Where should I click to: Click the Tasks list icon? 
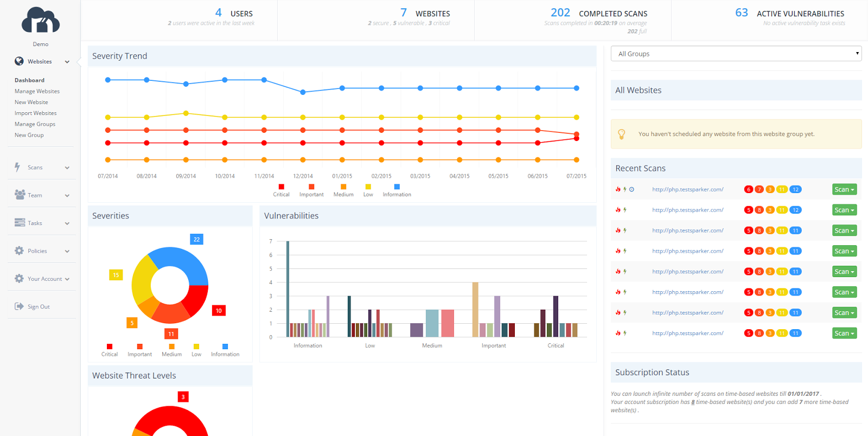click(x=20, y=223)
